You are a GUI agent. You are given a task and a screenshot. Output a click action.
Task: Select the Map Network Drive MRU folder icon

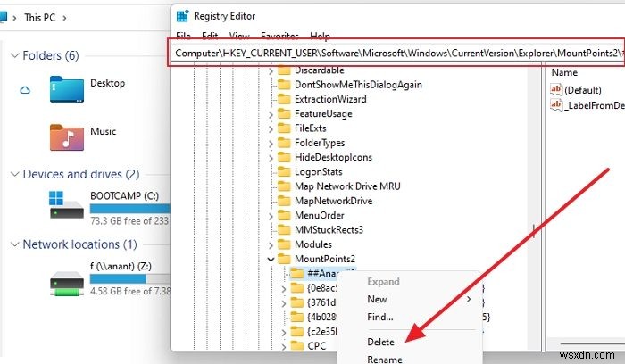(284, 186)
